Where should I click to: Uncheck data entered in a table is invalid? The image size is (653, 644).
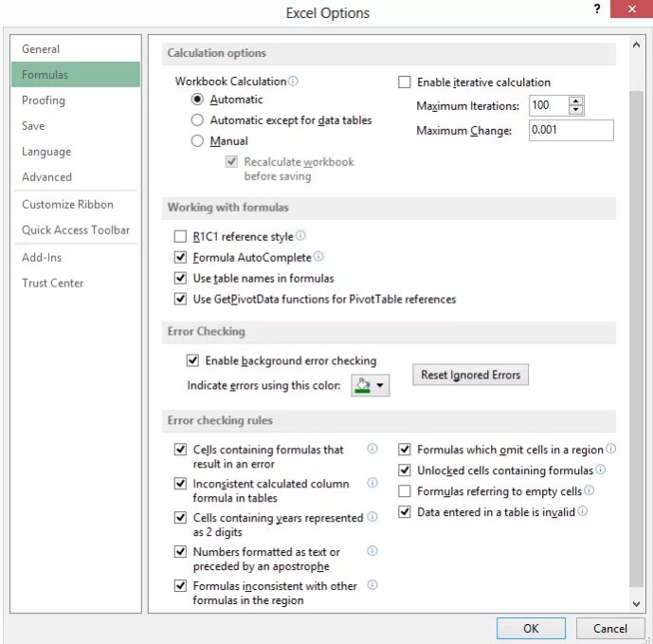405,512
